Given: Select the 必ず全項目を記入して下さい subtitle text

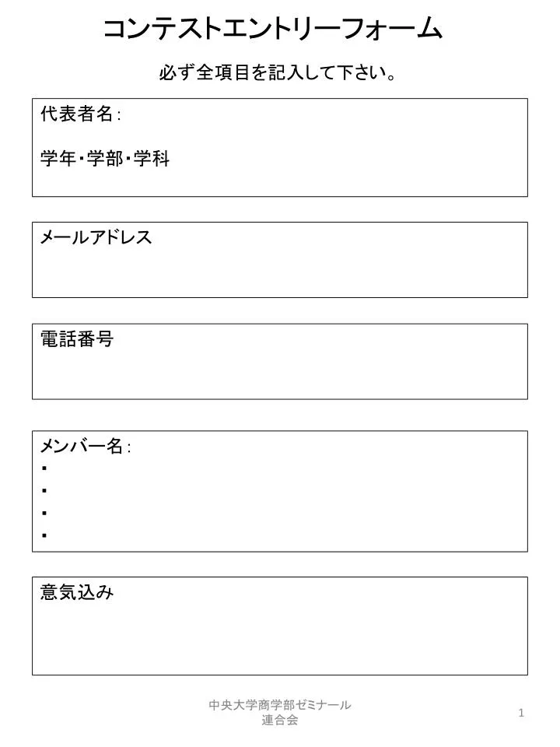Looking at the screenshot, I should pyautogui.click(x=278, y=73).
